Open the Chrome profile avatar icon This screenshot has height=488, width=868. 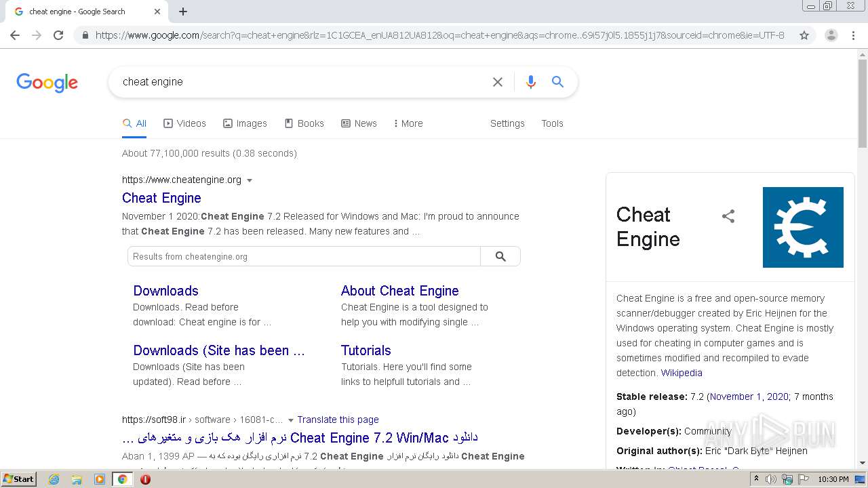[831, 35]
